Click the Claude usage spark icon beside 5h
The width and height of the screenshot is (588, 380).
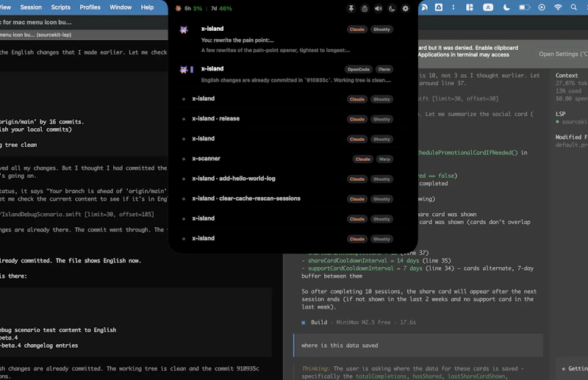pyautogui.click(x=178, y=8)
